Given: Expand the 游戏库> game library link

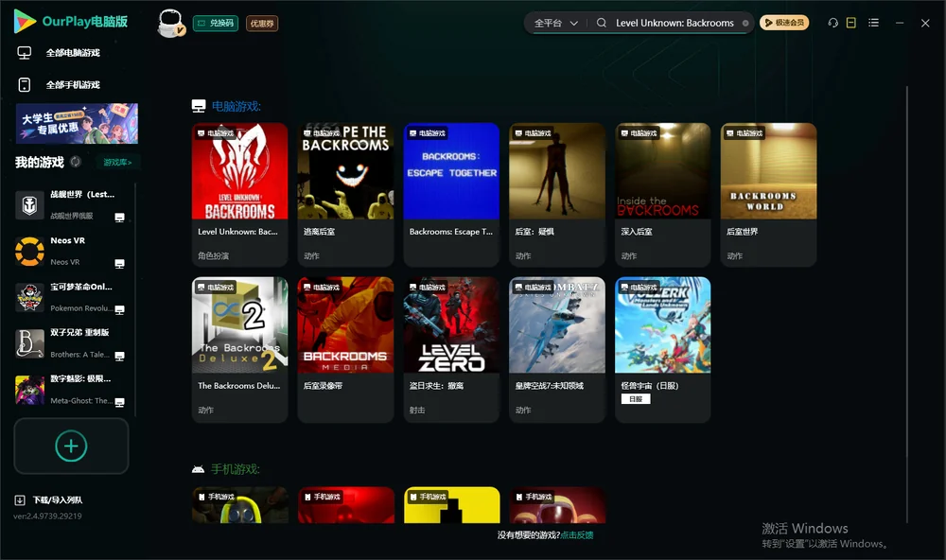Looking at the screenshot, I should pyautogui.click(x=117, y=162).
